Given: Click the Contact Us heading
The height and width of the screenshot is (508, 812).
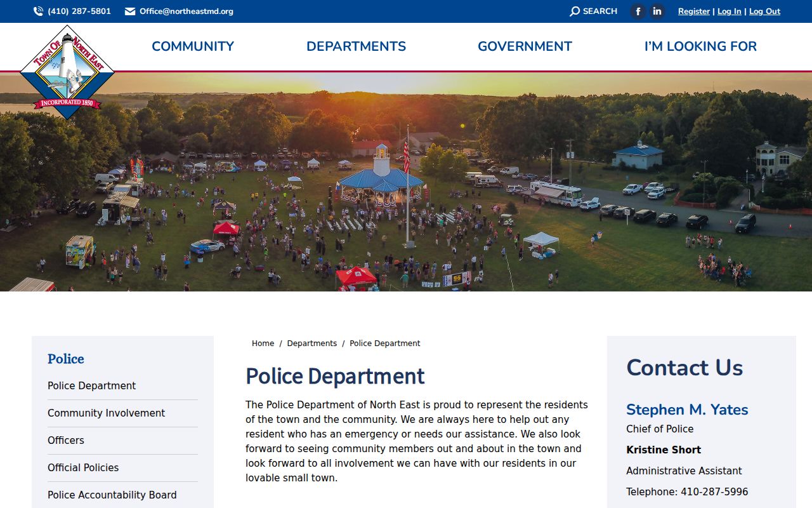Looking at the screenshot, I should 684,368.
